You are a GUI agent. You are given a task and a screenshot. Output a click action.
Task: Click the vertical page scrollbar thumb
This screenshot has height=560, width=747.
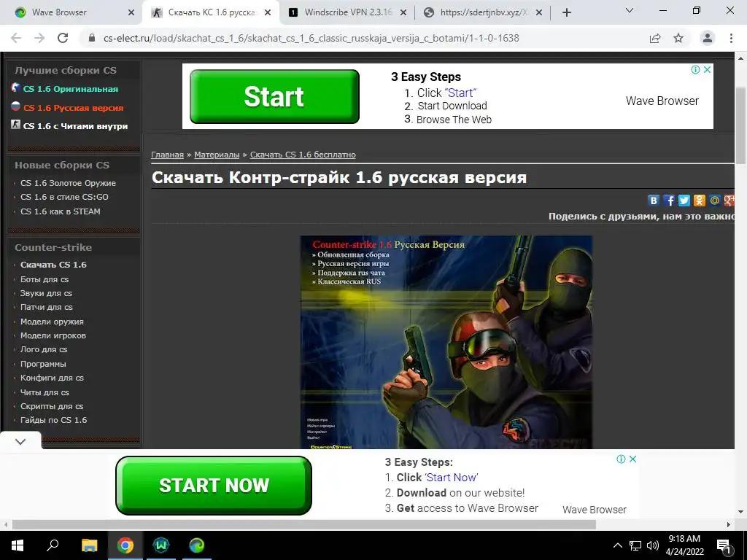(741, 126)
